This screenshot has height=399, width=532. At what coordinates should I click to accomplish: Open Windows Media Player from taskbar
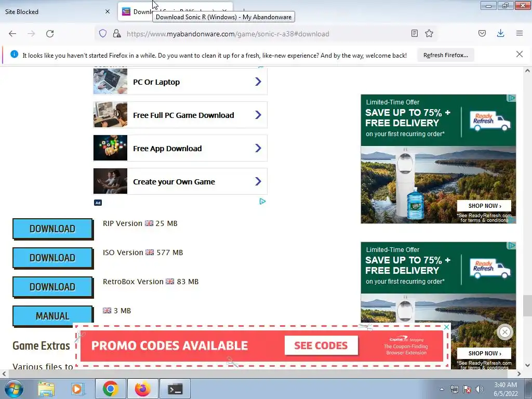pyautogui.click(x=77, y=389)
